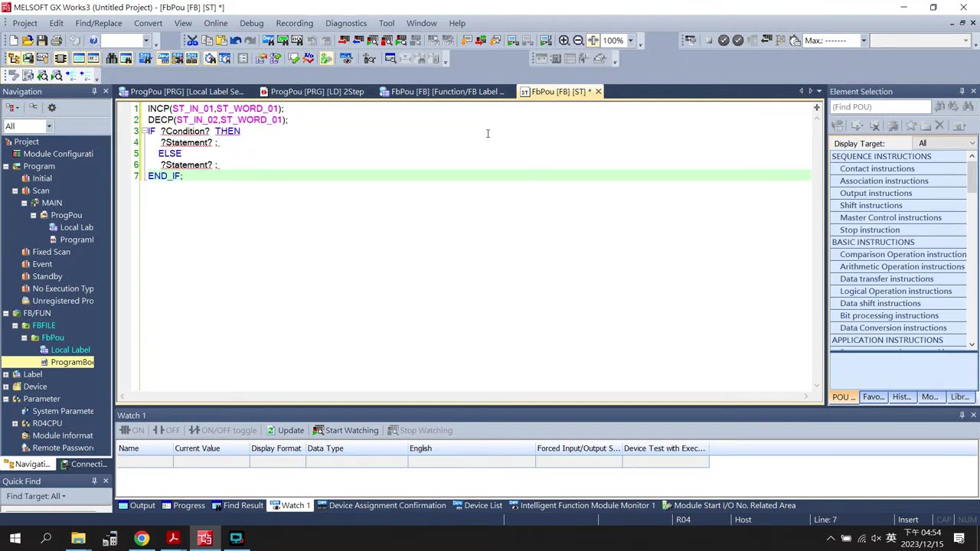Switch to the Connecti... tab in Navigation

tap(84, 464)
